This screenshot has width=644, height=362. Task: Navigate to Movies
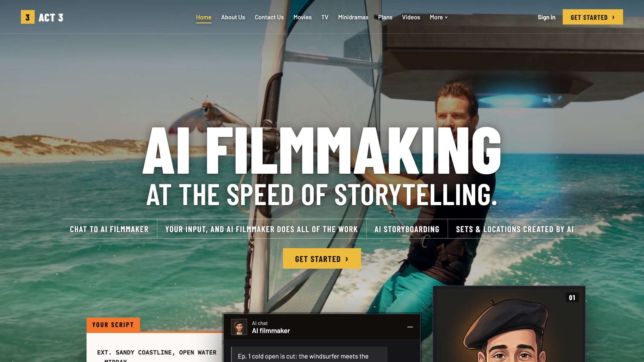click(x=302, y=17)
